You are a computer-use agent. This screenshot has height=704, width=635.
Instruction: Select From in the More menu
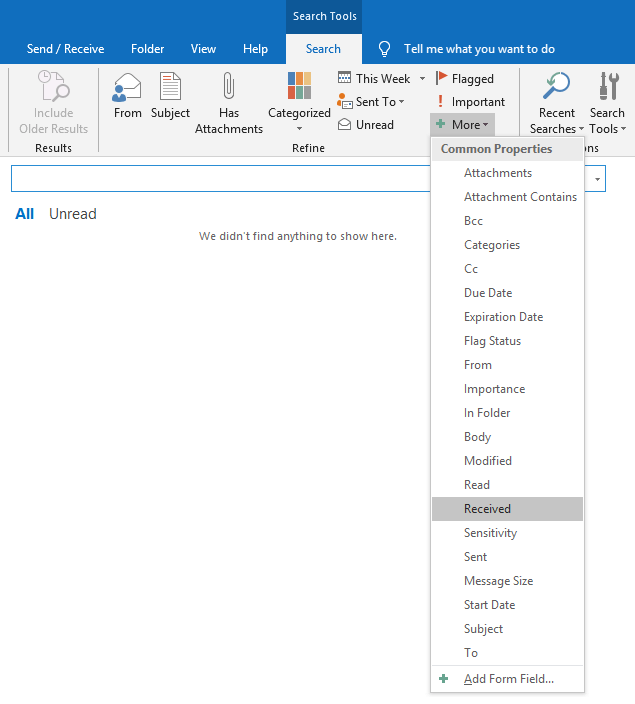(507, 365)
